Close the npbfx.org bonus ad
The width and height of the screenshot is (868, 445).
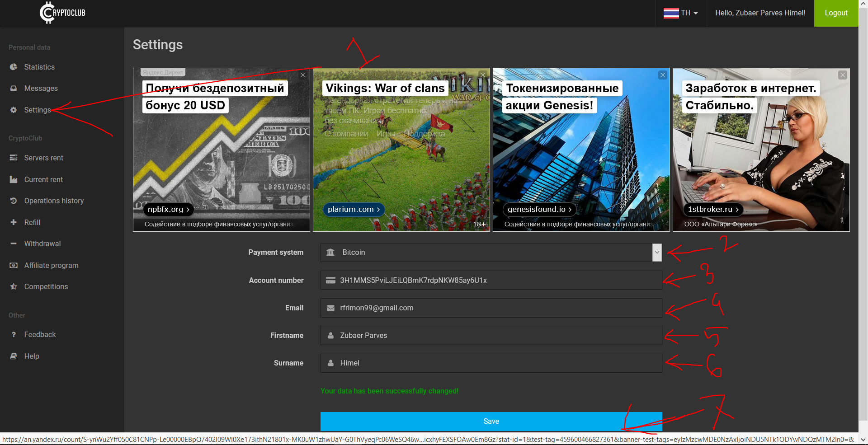click(x=303, y=75)
